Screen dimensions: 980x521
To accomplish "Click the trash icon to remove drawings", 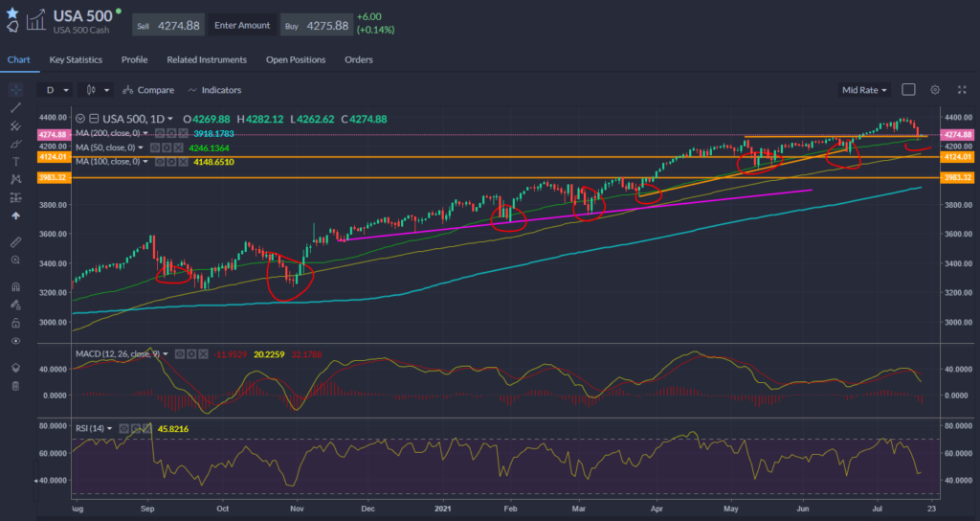I will coord(14,385).
